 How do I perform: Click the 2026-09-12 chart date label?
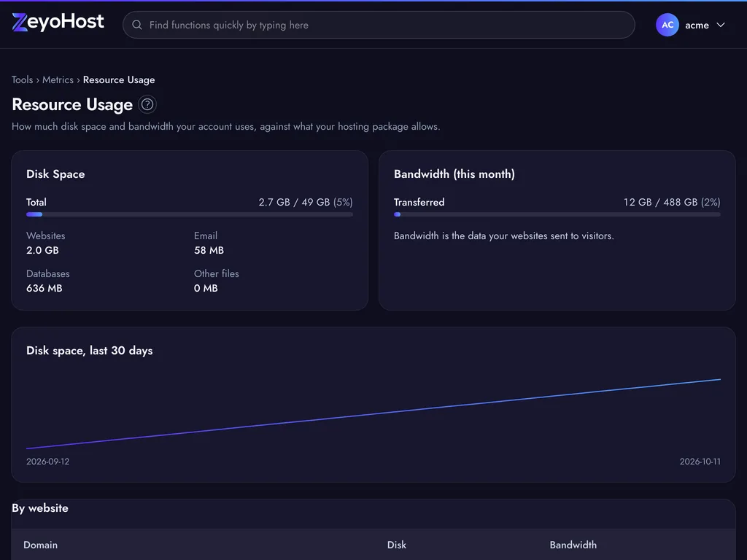(47, 462)
